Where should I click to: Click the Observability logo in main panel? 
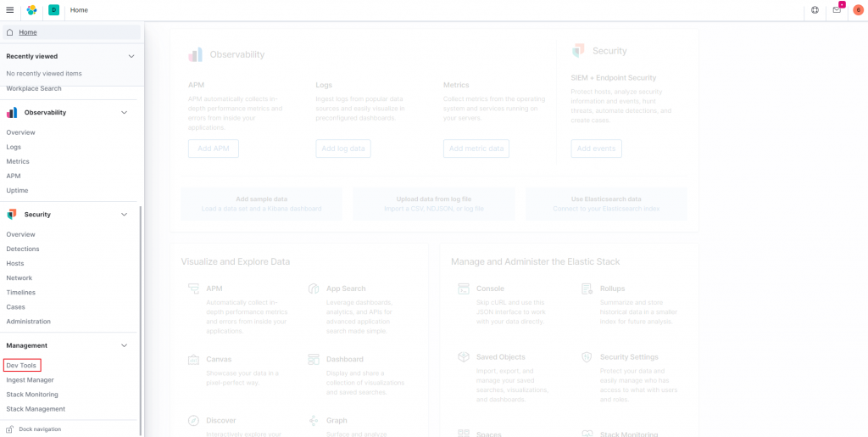click(x=196, y=55)
